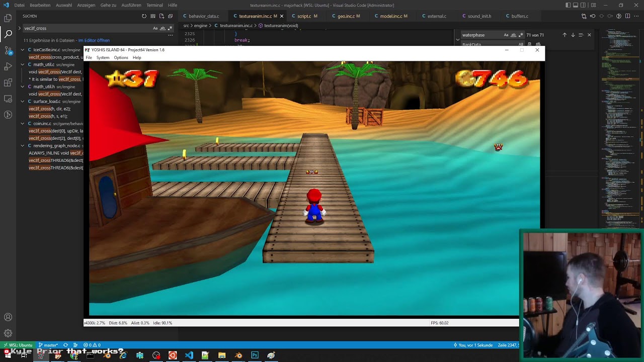This screenshot has width=644, height=362.
Task: Collapse surface_load.c results
Action: tap(22, 101)
